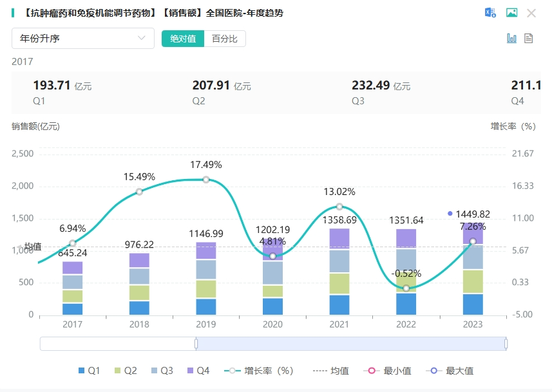Viewport: 552px width, 392px height.
Task: Click 2020 on the x-axis
Action: point(272,324)
